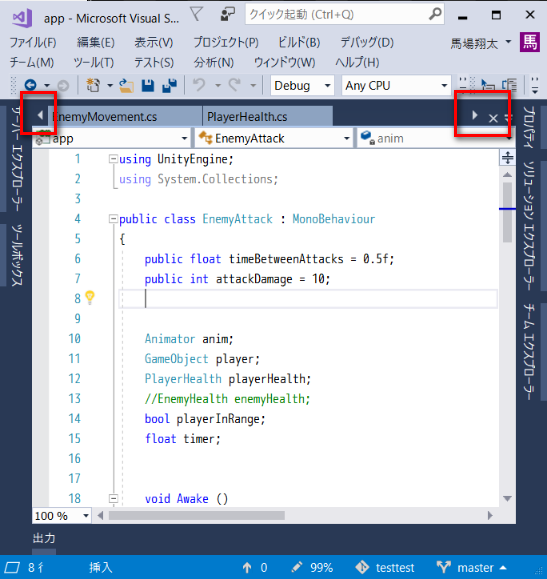Click the New Project toolbar icon
Viewport: 547px width, 579px height.
click(x=93, y=85)
